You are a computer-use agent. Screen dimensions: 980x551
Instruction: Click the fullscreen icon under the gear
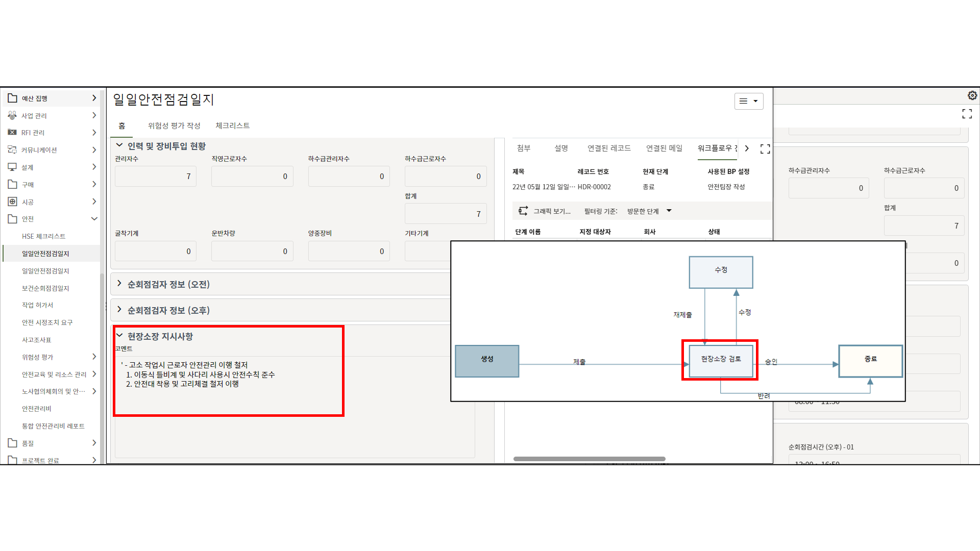click(967, 114)
